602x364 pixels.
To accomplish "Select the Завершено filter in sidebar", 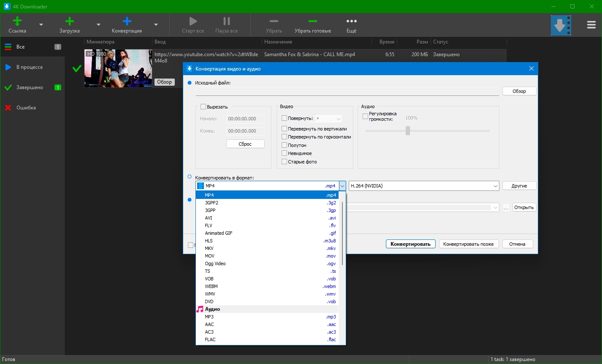I will (x=30, y=87).
